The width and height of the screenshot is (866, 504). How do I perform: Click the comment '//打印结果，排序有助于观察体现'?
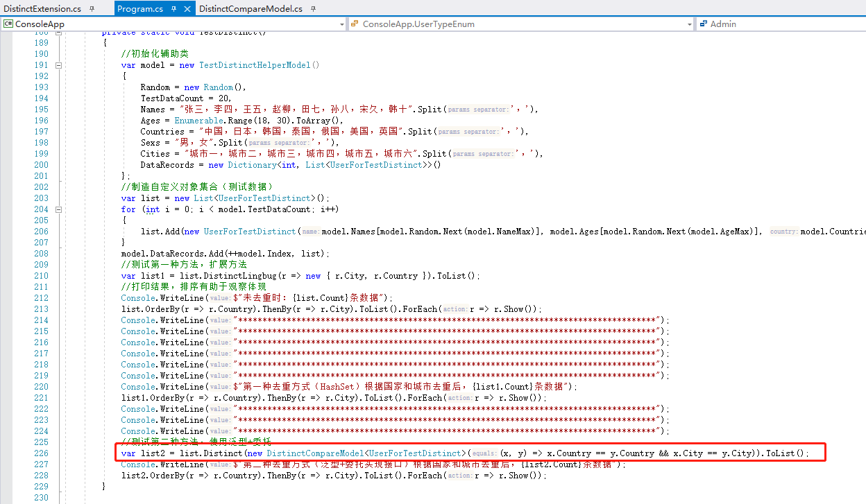point(194,287)
